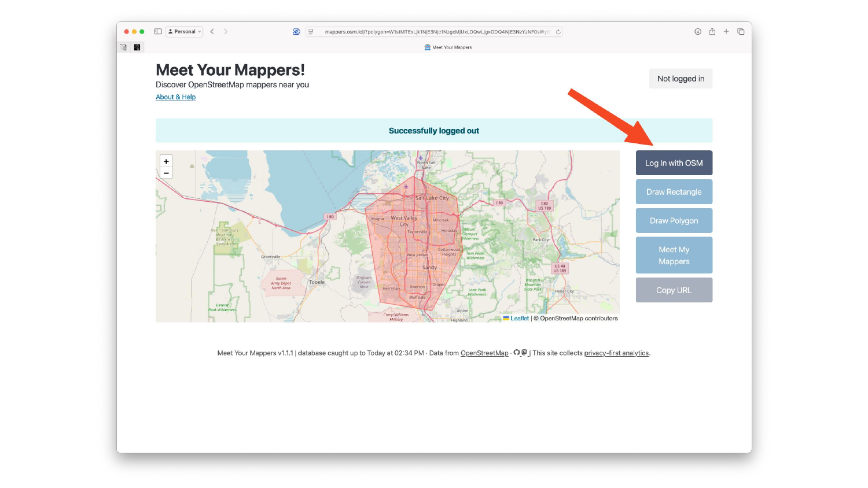The image size is (868, 488).
Task: Click the Grantsville label on the map
Action: (x=270, y=257)
